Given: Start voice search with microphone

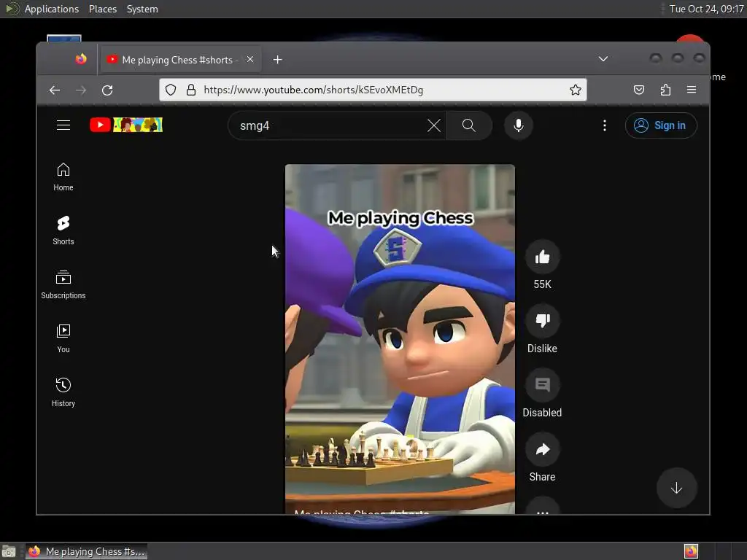Looking at the screenshot, I should (519, 125).
